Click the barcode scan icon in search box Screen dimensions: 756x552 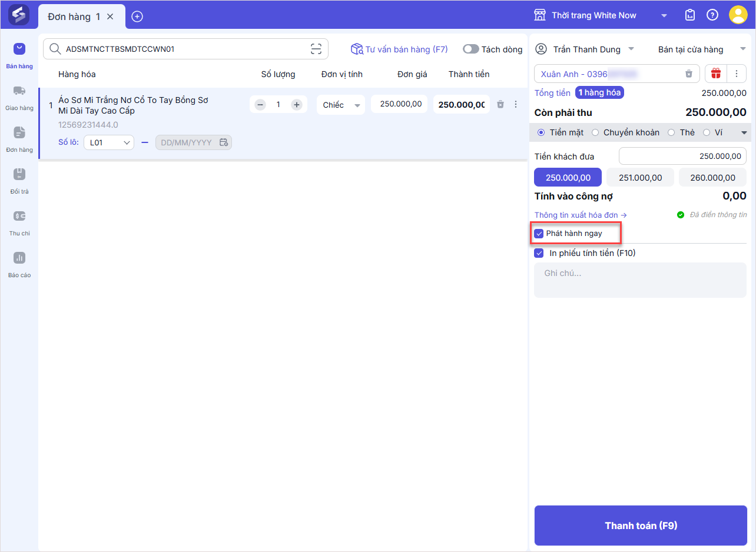tap(316, 49)
